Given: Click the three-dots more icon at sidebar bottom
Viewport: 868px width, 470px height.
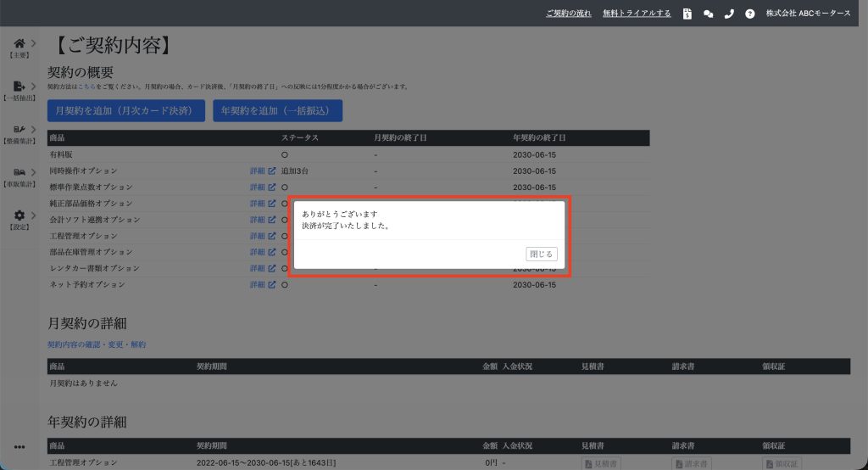Looking at the screenshot, I should coord(19,447).
